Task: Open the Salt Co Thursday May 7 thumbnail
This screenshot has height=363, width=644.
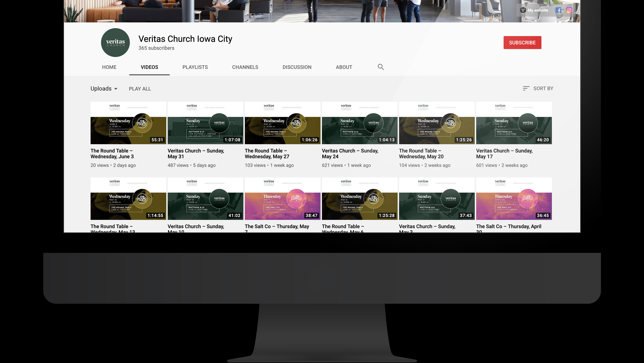Action: (x=283, y=199)
